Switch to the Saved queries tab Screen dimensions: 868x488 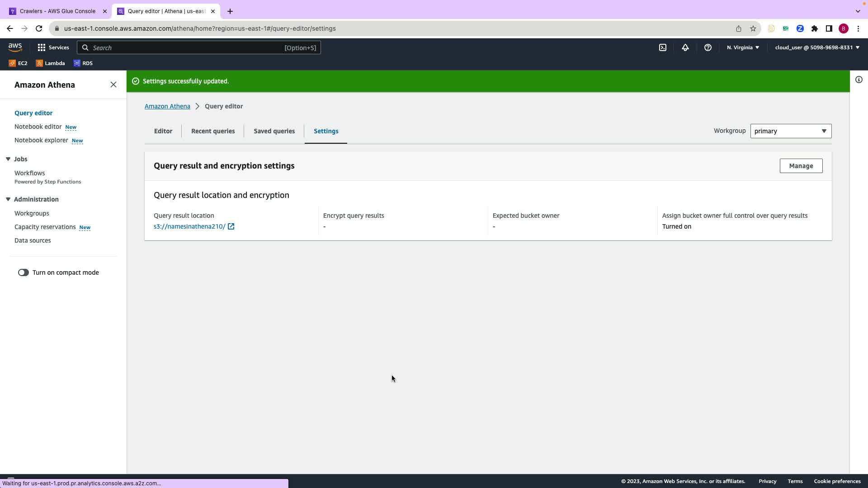tap(274, 131)
